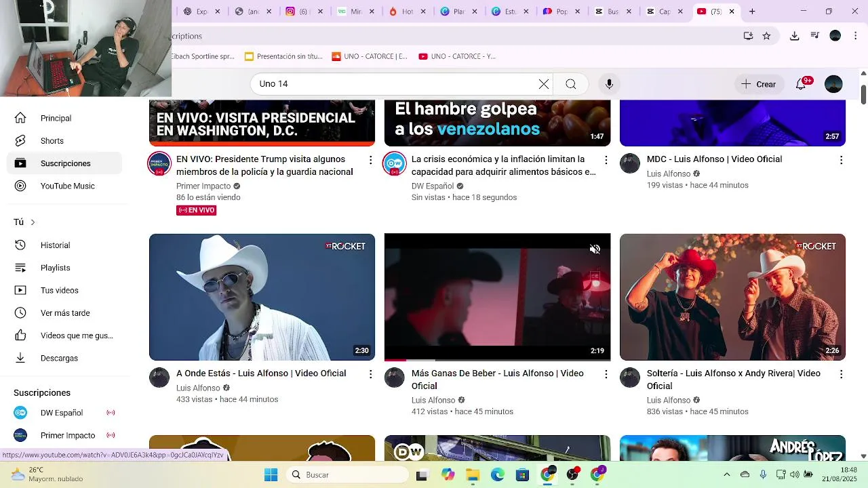Open options menu for EN VIVO Trump video
This screenshot has height=488, width=868.
coord(370,160)
